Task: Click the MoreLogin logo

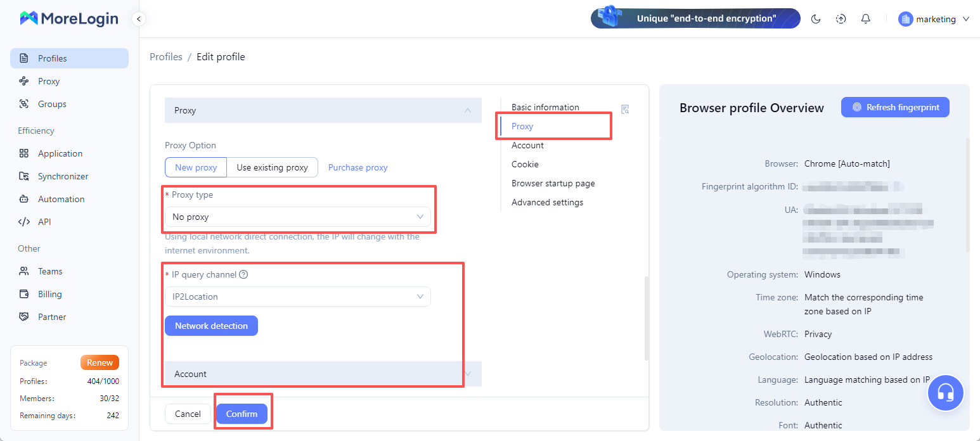Action: [69, 18]
